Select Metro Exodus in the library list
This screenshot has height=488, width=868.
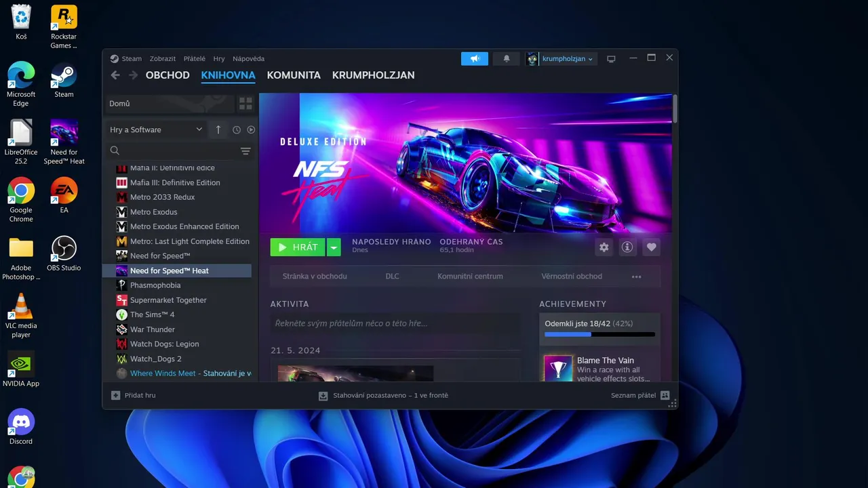[177, 212]
